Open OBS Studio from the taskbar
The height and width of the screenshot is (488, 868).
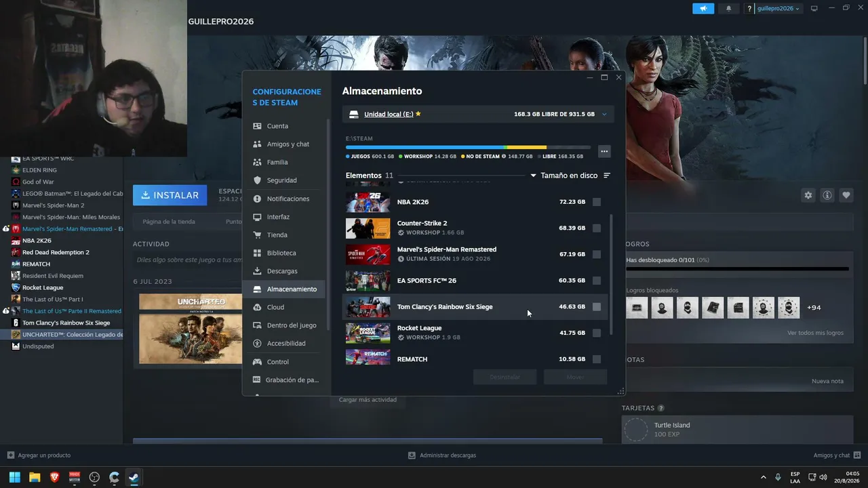coord(94,477)
